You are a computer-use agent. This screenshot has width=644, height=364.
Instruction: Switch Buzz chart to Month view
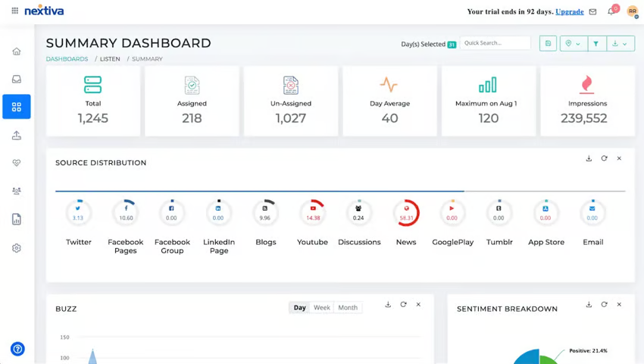(348, 308)
